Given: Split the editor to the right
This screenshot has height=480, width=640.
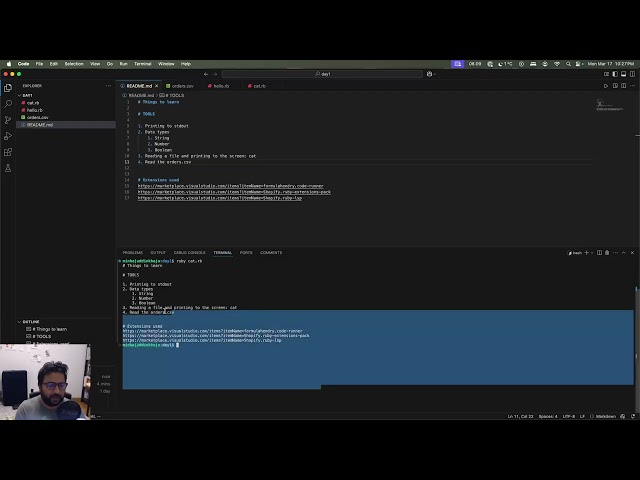Looking at the screenshot, I should pos(624,86).
